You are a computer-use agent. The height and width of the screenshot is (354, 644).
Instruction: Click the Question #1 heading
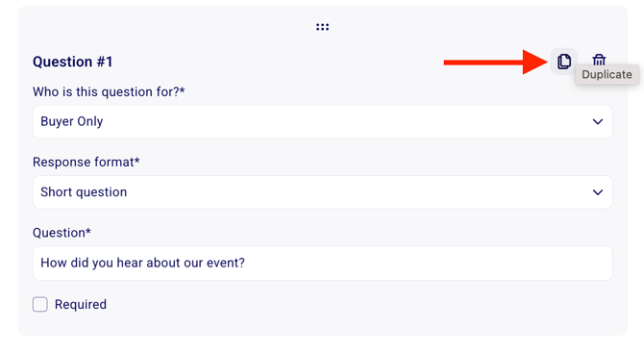[73, 62]
